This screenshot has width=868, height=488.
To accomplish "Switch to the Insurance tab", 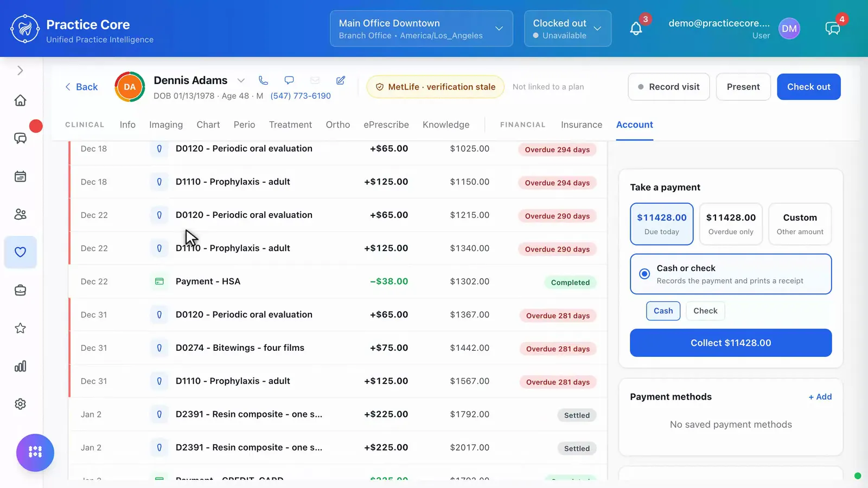I will (581, 125).
